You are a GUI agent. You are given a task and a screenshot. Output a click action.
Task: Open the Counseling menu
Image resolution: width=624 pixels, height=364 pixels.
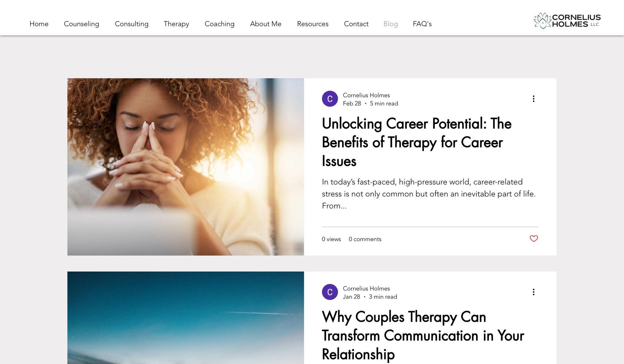point(82,24)
